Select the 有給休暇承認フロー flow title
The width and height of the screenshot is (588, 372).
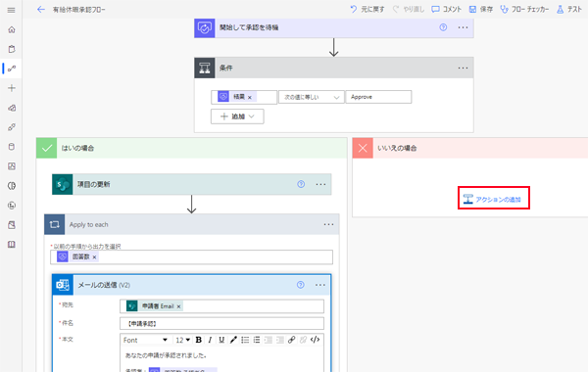tap(78, 10)
